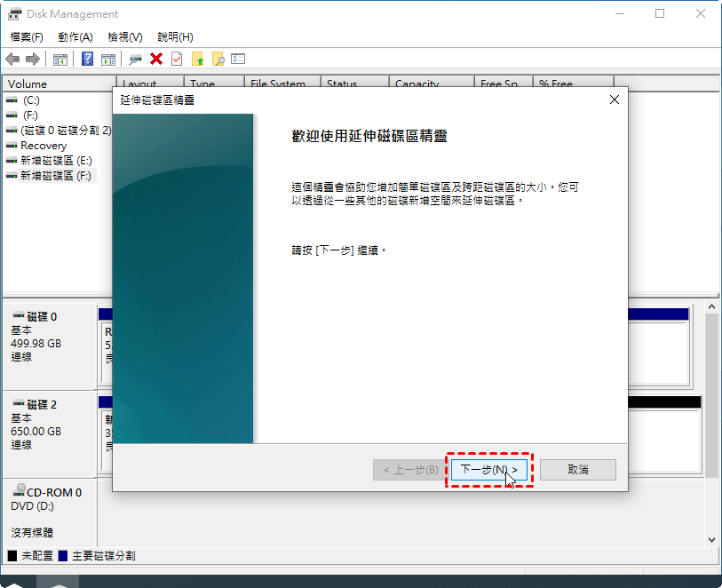Click the 磁碟 2 disk icon
This screenshot has width=722, height=588.
[19, 403]
